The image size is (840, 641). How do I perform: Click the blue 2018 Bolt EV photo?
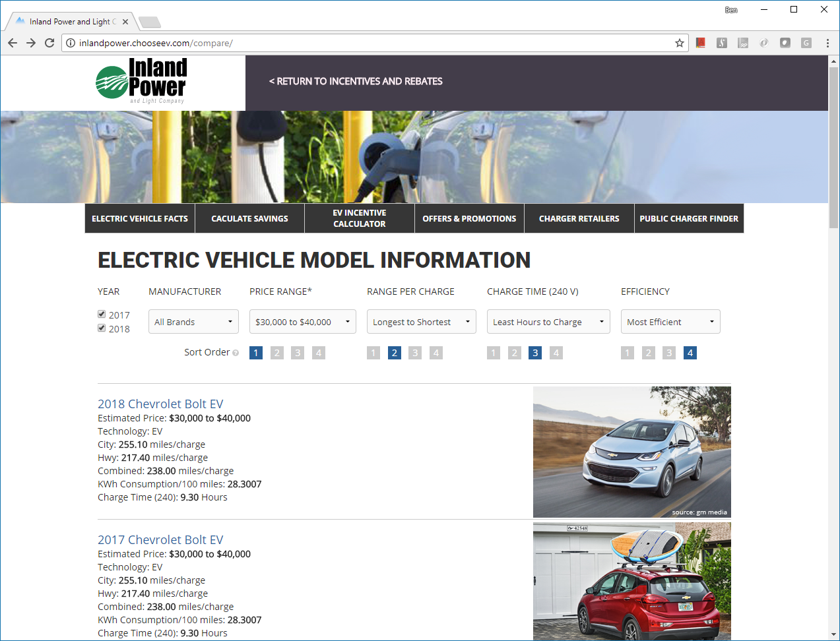(x=631, y=452)
